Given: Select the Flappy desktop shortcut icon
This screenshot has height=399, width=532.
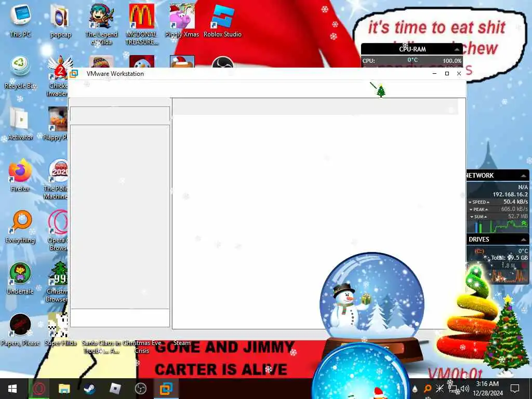Looking at the screenshot, I should pyautogui.click(x=57, y=124).
